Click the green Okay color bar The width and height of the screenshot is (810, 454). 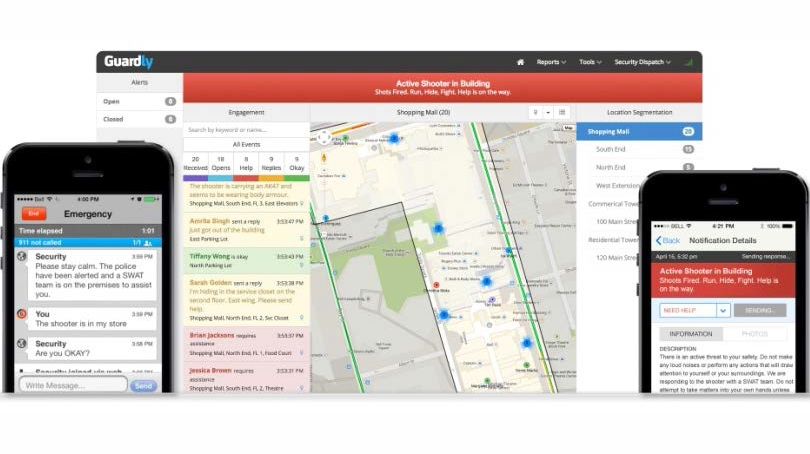pos(297,178)
